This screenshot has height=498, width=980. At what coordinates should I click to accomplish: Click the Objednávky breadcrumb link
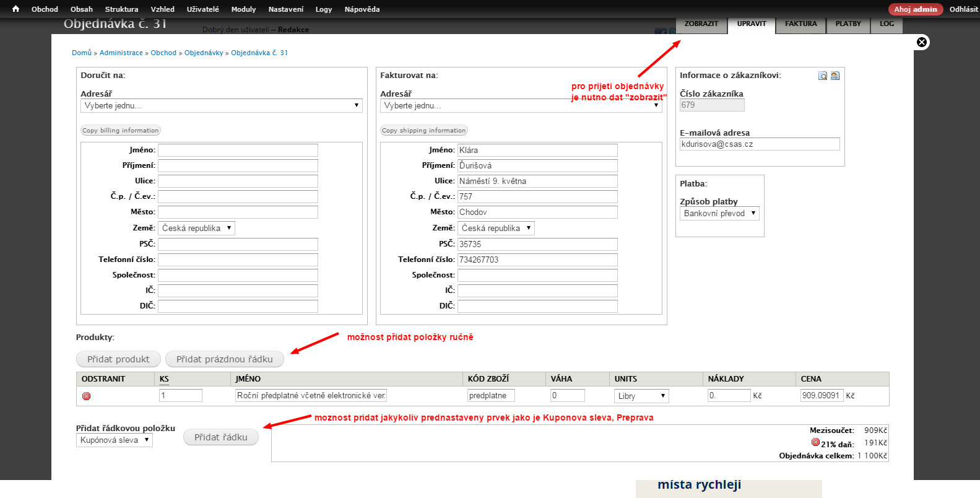pyautogui.click(x=204, y=53)
